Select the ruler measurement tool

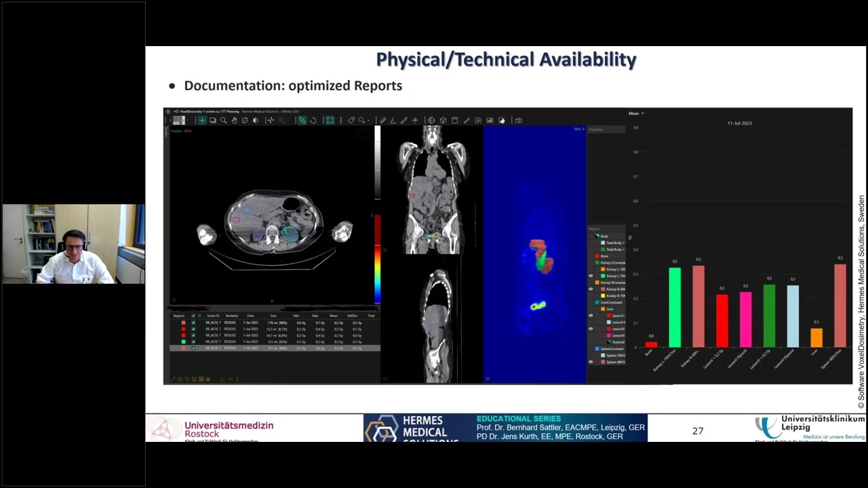[x=382, y=120]
